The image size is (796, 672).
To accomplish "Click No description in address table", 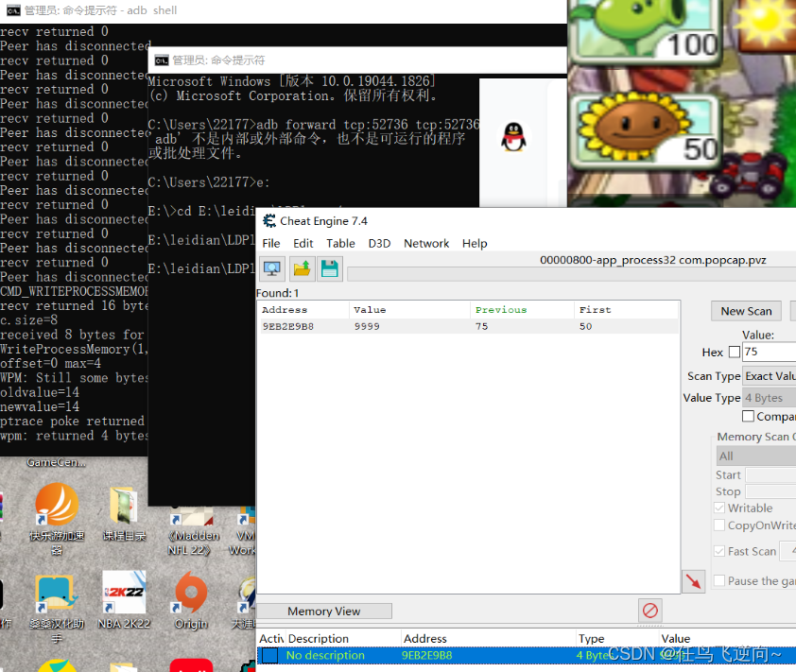I will [x=325, y=655].
